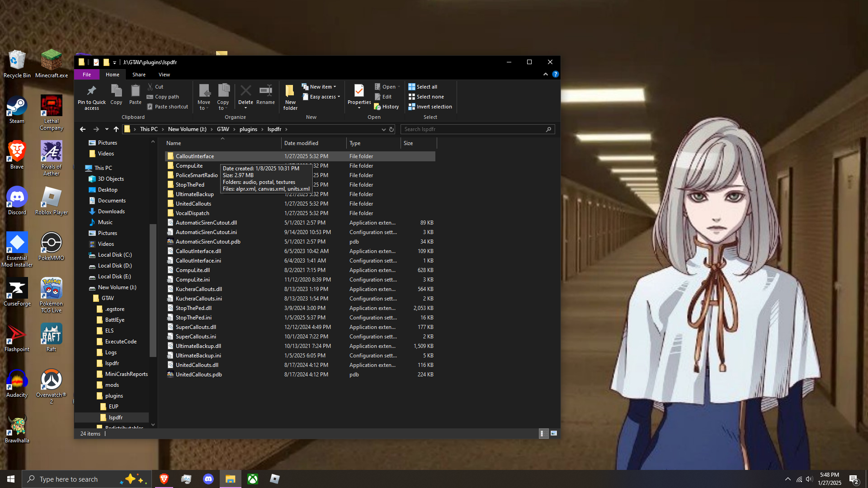Click the Copy path icon
The height and width of the screenshot is (488, 868).
coord(150,97)
